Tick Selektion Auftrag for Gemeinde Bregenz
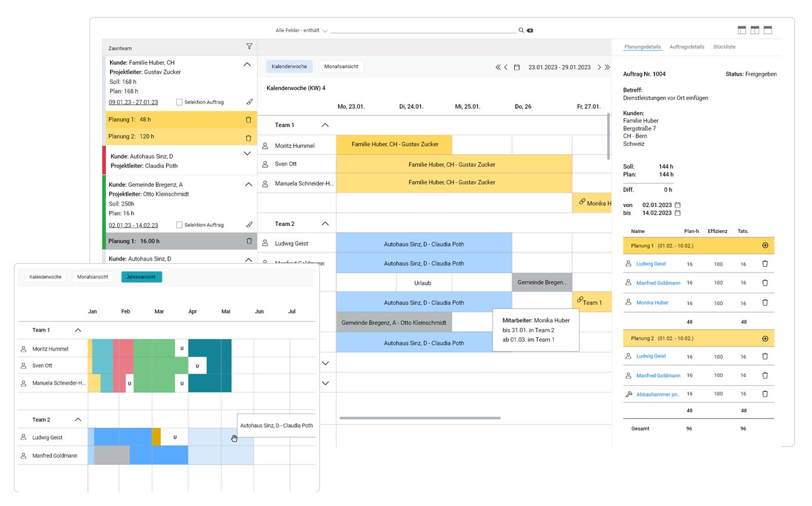This screenshot has height=506, width=812. pyautogui.click(x=180, y=225)
